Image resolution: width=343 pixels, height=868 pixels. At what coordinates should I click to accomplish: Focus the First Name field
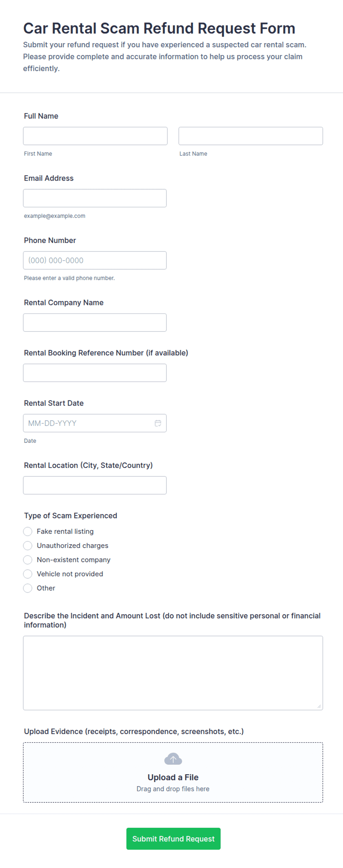[95, 136]
